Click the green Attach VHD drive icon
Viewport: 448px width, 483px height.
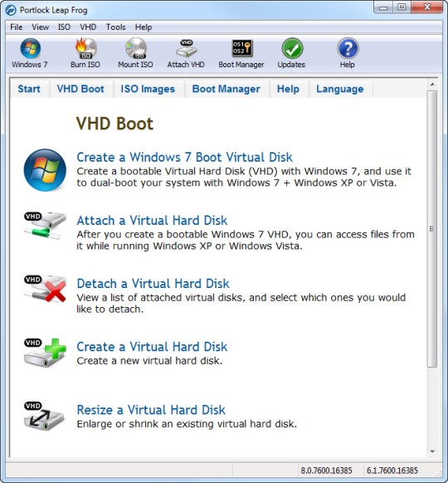(45, 226)
